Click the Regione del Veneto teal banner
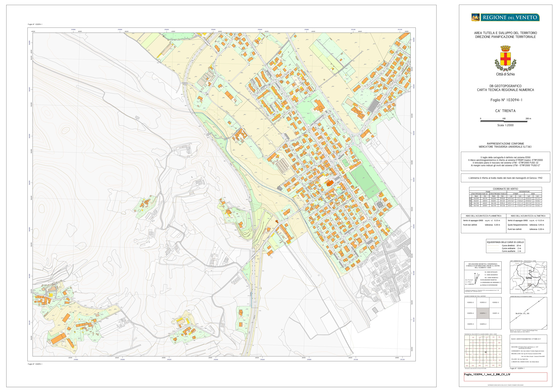Image resolution: width=554 pixels, height=392 pixels. pyautogui.click(x=510, y=17)
